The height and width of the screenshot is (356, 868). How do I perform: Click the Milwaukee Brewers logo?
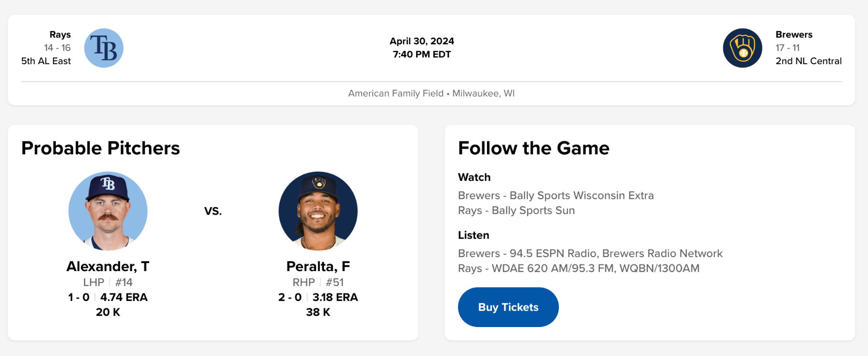coord(742,48)
